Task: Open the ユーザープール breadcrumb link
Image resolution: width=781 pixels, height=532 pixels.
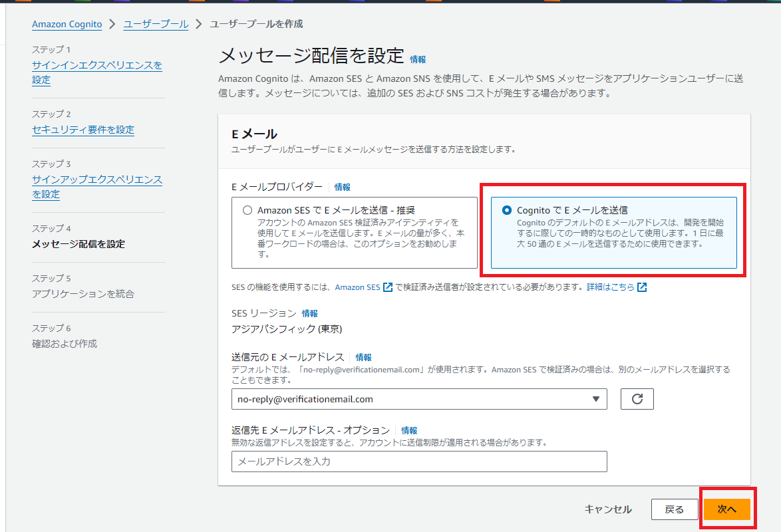Action: tap(156, 24)
